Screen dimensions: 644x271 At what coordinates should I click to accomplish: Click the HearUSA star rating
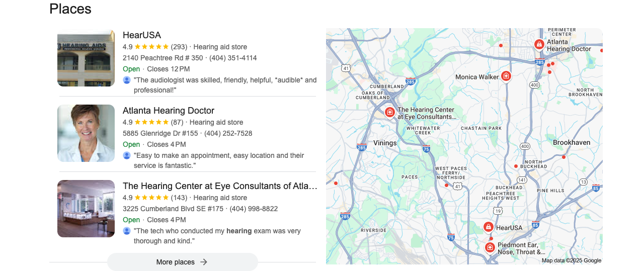coord(151,47)
